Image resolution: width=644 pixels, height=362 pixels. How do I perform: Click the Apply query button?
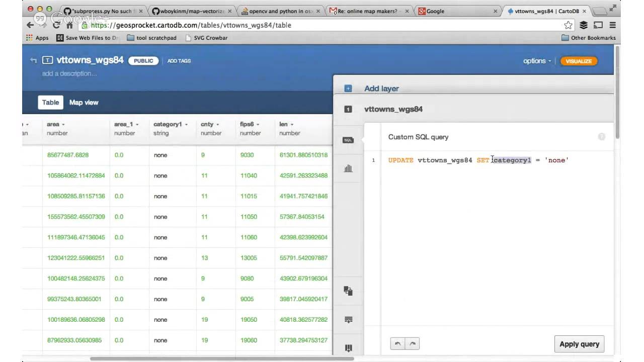coord(579,344)
